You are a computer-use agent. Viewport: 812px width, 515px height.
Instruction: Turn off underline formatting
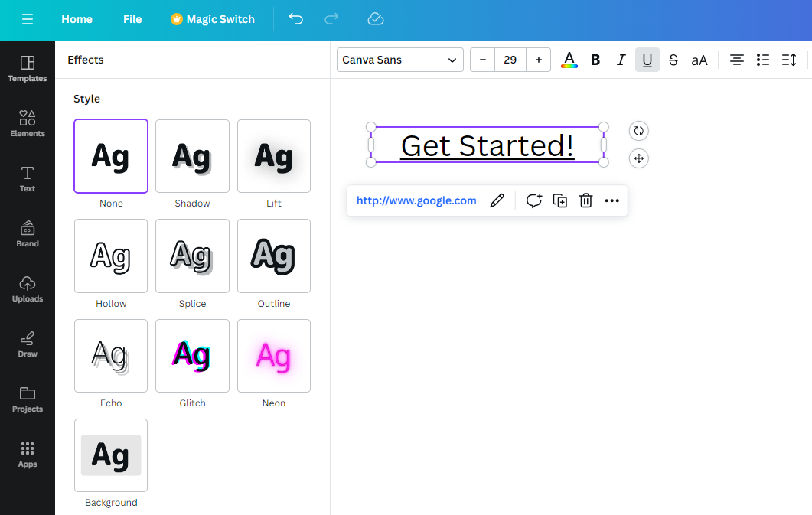coord(647,60)
